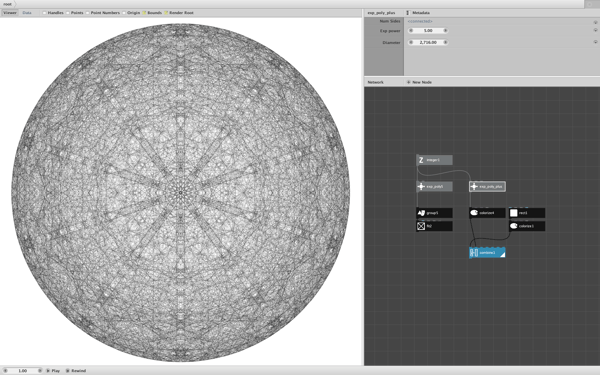This screenshot has width=600, height=375.
Task: Select the integer1 node icon
Action: coord(421,160)
